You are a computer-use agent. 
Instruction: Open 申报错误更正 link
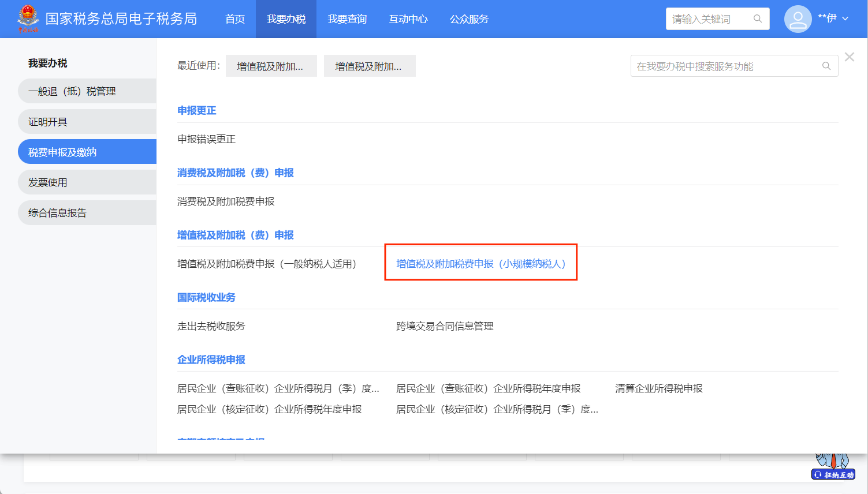pyautogui.click(x=206, y=139)
